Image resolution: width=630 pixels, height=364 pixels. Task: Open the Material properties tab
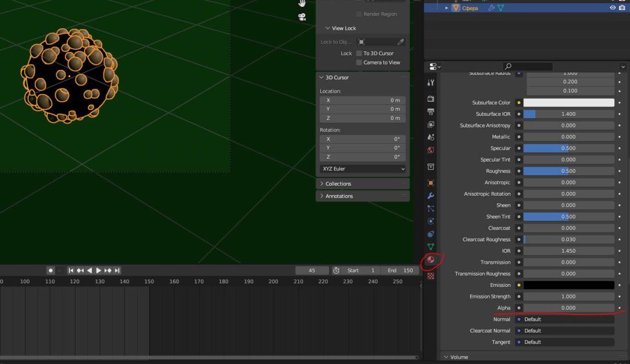[x=430, y=260]
